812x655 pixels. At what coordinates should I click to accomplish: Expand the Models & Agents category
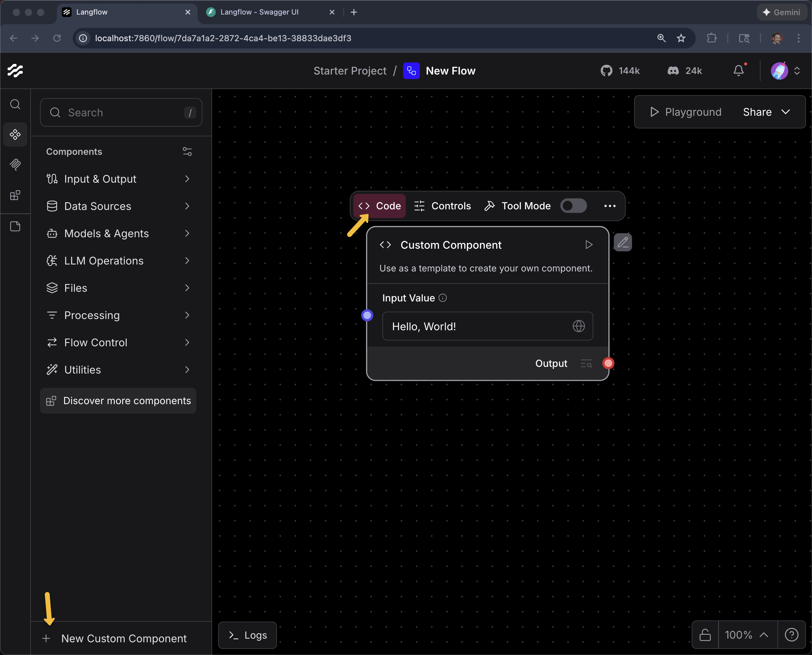click(106, 233)
